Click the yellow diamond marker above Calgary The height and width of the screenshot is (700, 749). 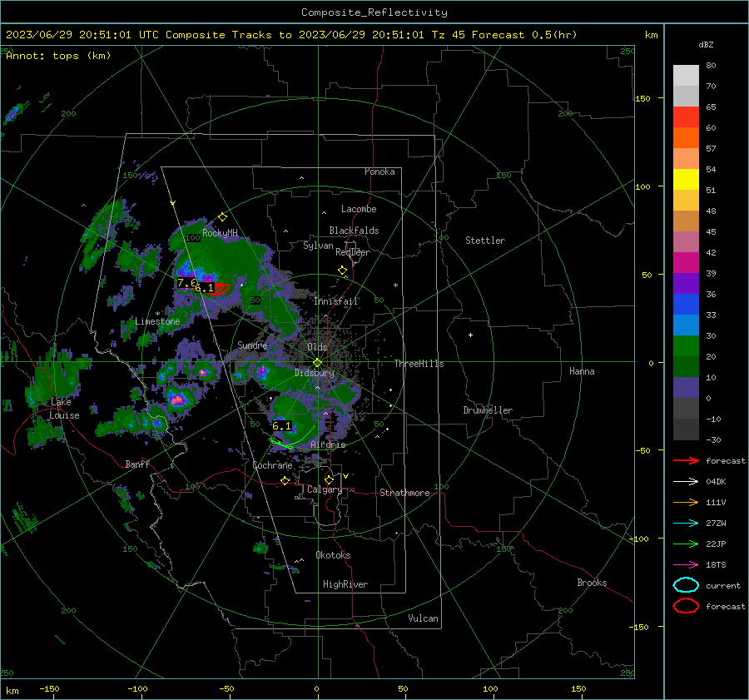[329, 479]
